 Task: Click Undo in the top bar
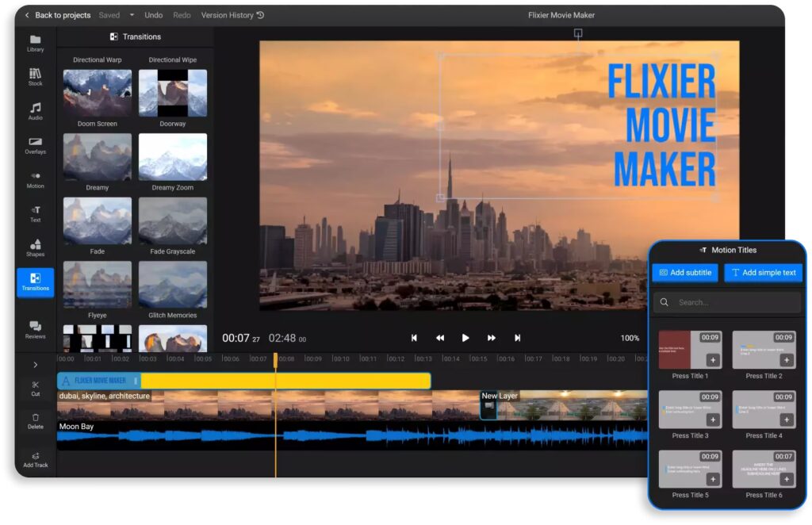(x=153, y=15)
